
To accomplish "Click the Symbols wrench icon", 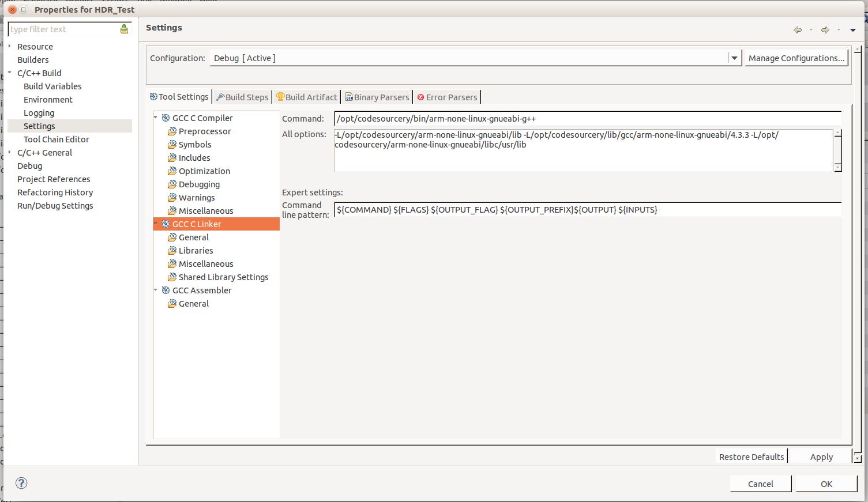I will click(172, 144).
